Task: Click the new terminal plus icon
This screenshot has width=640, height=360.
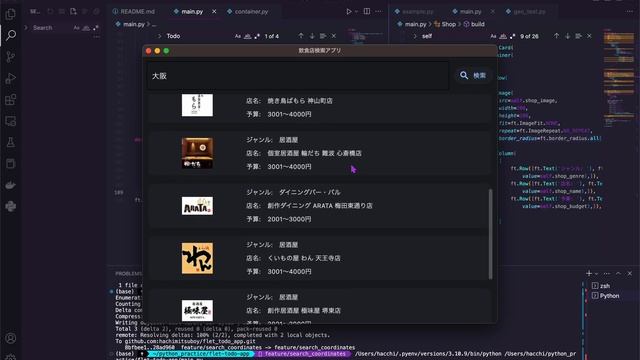Action: tap(589, 273)
